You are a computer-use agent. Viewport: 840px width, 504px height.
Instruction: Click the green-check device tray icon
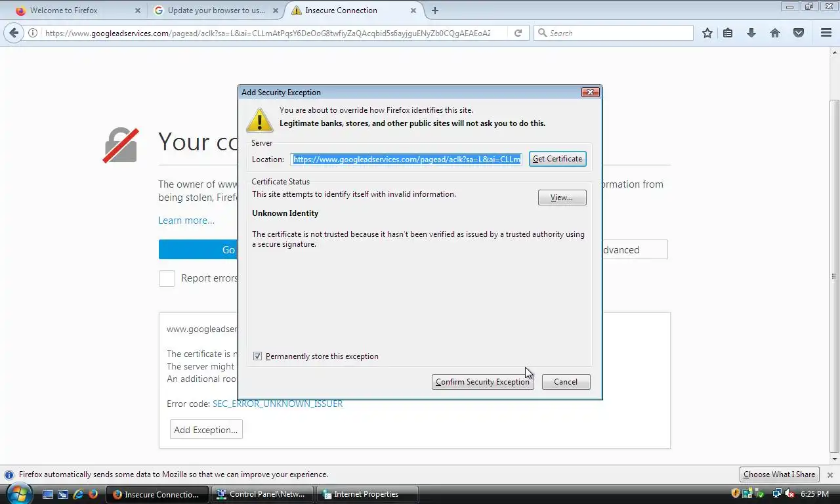coord(760,493)
